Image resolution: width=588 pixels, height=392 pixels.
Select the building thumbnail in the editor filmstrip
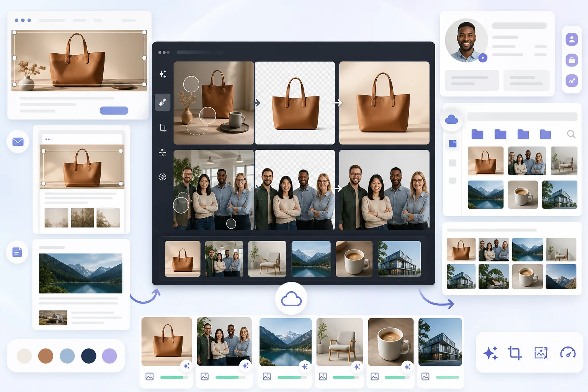tap(399, 259)
